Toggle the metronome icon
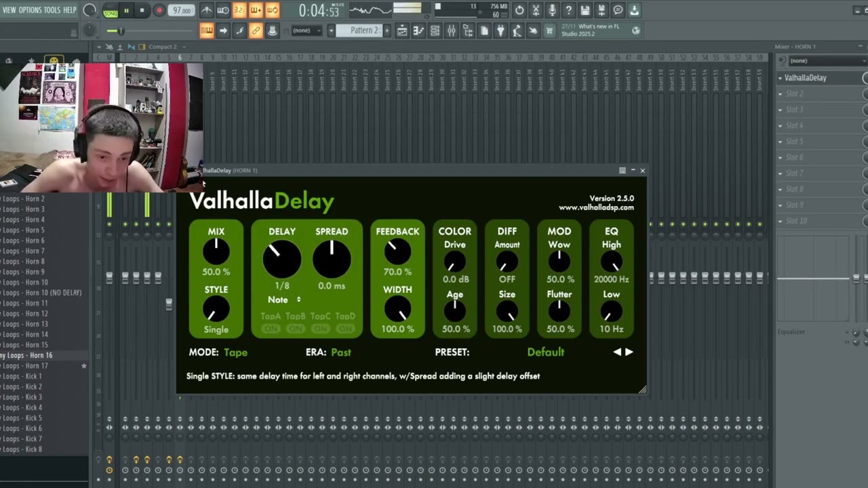The width and height of the screenshot is (868, 488). 207,10
